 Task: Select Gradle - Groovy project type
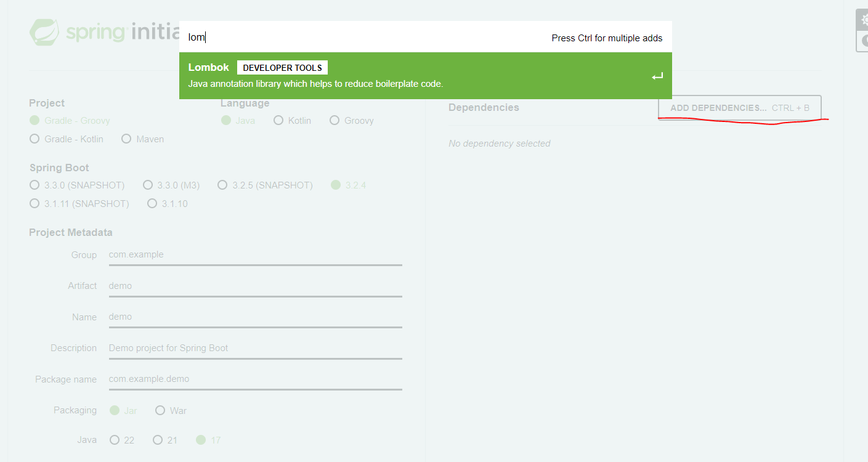[70, 121]
